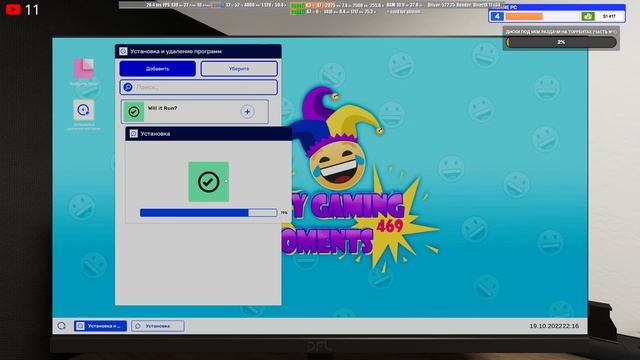This screenshot has width=640, height=360.
Task: Click the Уберите button
Action: click(x=239, y=69)
